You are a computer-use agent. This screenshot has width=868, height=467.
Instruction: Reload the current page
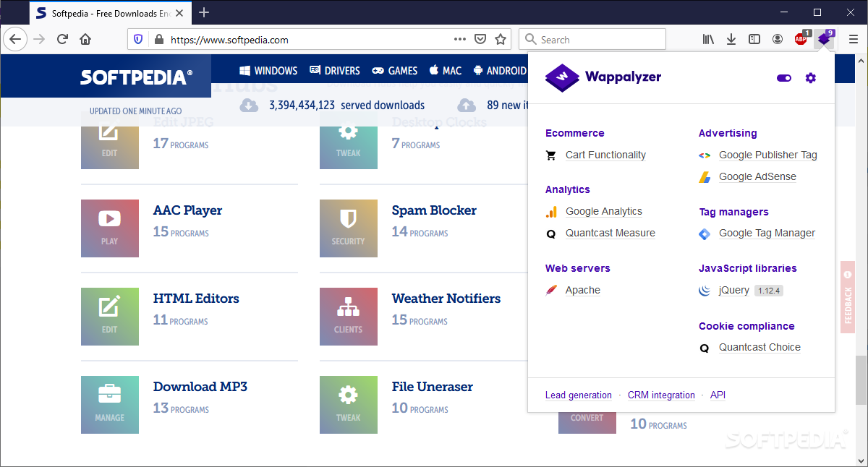[62, 39]
